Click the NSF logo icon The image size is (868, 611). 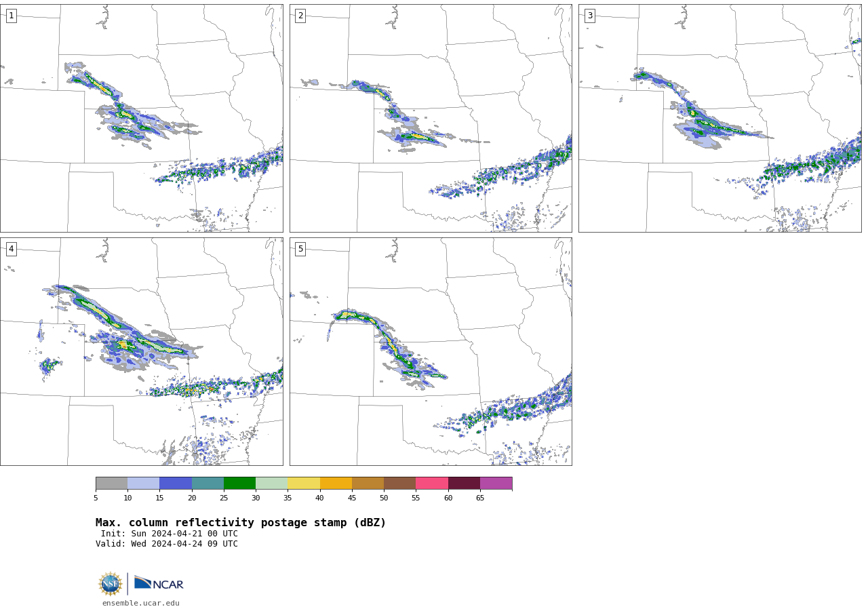[x=111, y=584]
